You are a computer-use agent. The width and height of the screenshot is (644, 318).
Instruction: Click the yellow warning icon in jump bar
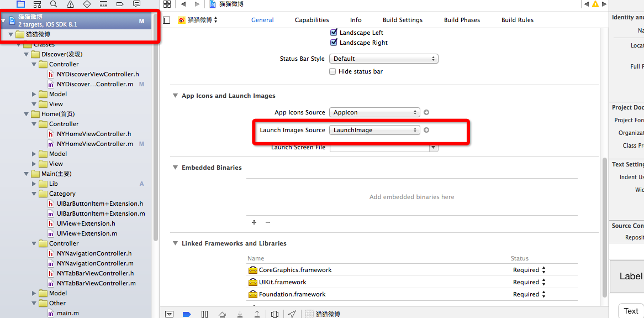(595, 4)
